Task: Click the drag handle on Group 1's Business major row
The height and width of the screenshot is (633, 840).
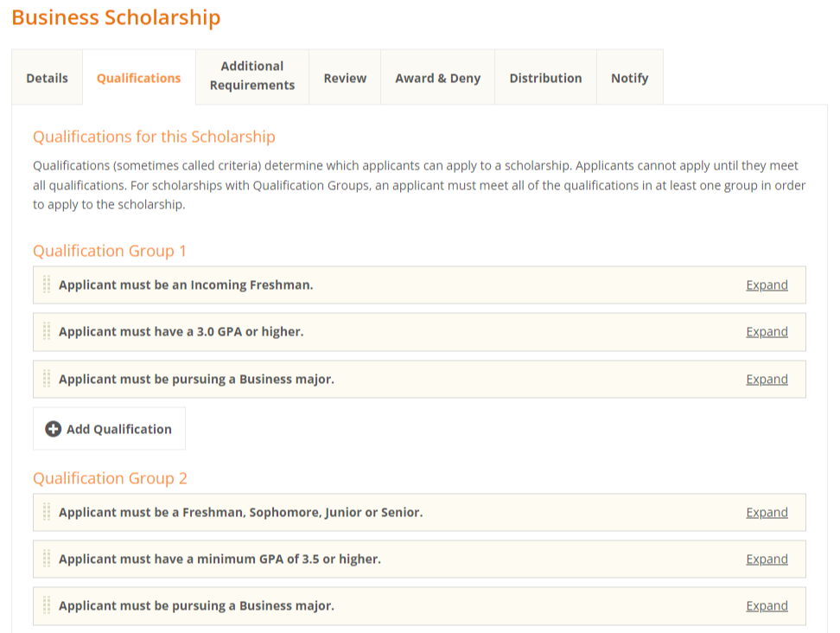Action: 46,379
